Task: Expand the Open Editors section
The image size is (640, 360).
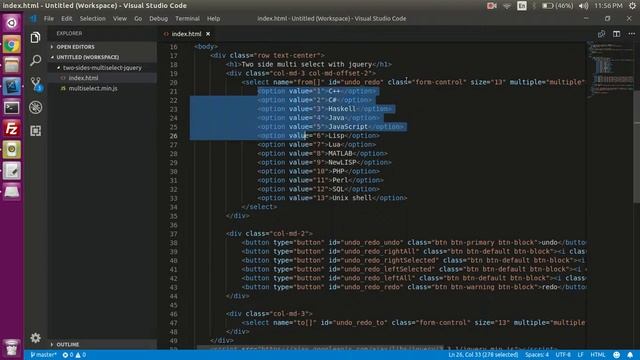Action: [x=102, y=47]
